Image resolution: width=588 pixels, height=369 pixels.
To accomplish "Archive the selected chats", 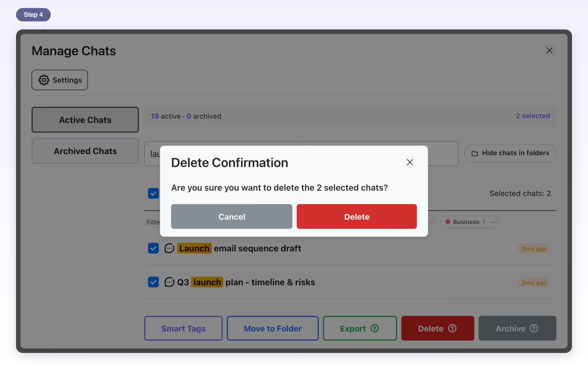I will (517, 328).
